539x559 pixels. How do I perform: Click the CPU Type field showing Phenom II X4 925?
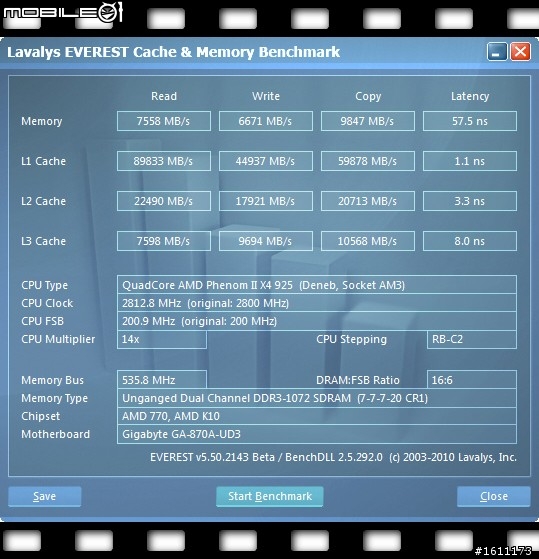coord(317,285)
